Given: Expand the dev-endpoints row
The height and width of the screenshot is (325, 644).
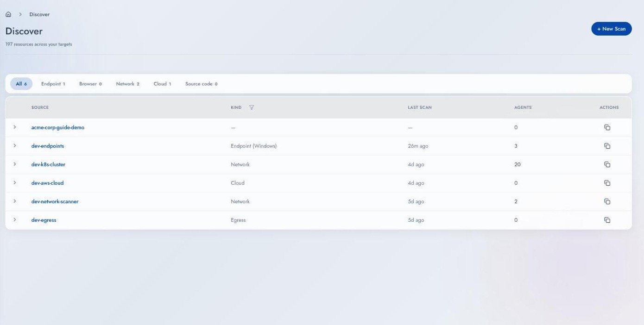Looking at the screenshot, I should click(x=15, y=146).
